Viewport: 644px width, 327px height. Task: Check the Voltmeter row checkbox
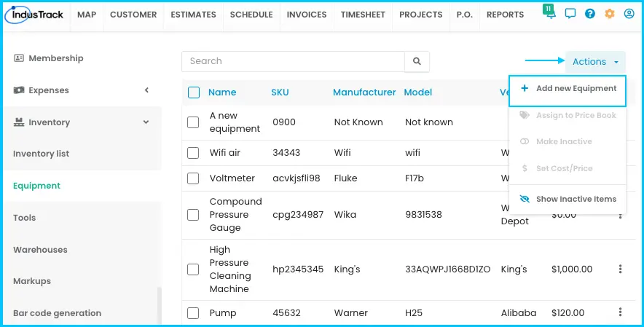point(193,178)
